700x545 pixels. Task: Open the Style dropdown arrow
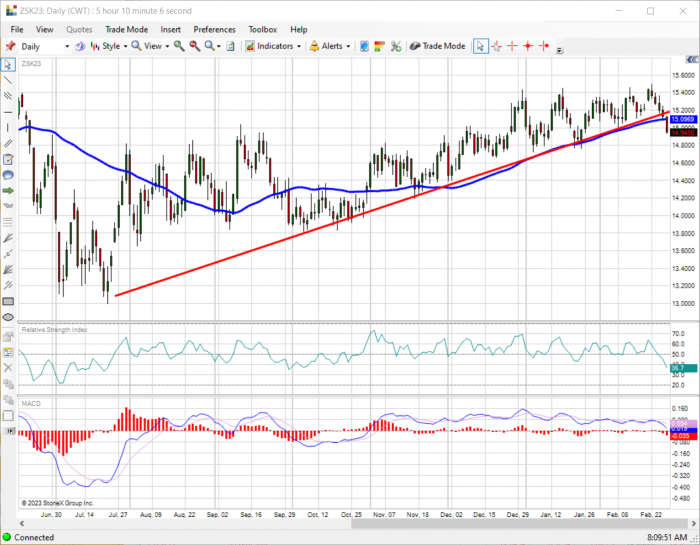tap(125, 46)
